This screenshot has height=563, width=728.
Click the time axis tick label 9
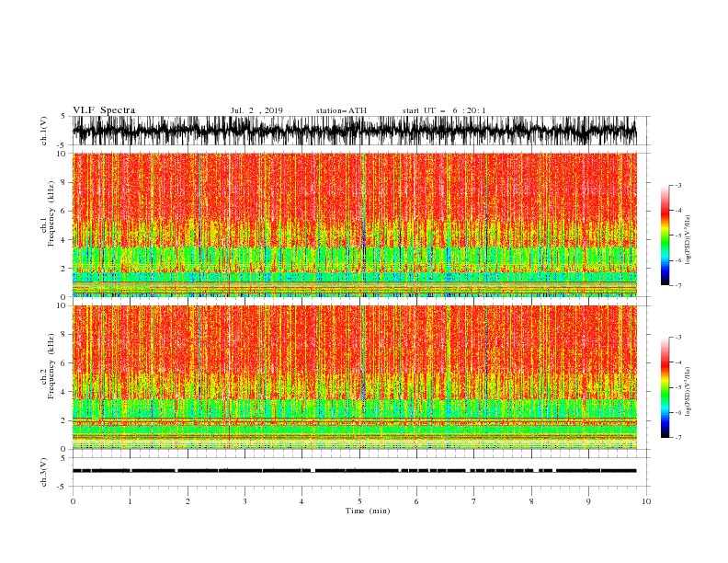point(588,501)
